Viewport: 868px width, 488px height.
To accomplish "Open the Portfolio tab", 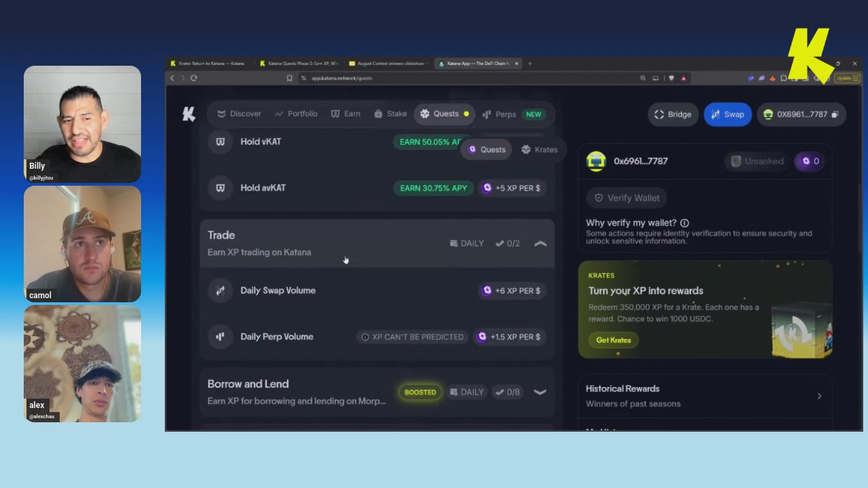I will 296,114.
